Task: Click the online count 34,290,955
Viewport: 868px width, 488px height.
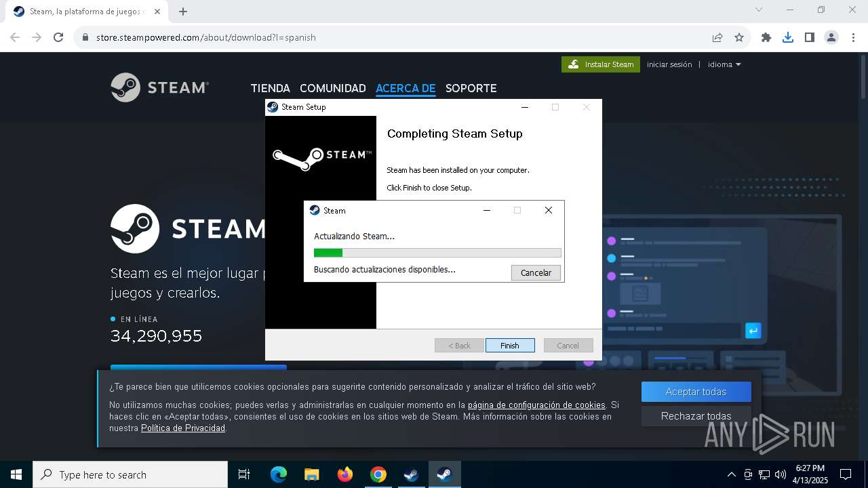Action: click(x=156, y=335)
